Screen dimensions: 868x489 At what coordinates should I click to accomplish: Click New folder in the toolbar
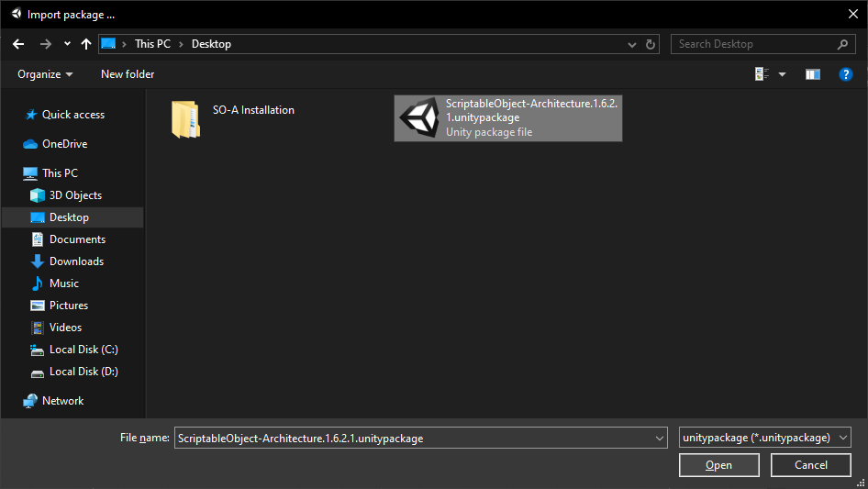point(128,74)
